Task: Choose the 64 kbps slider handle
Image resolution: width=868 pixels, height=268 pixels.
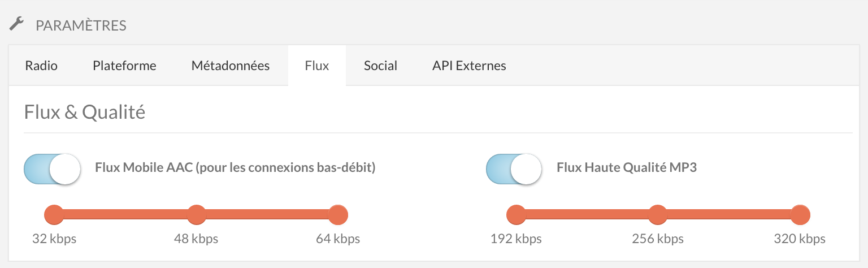Action: coord(338,215)
